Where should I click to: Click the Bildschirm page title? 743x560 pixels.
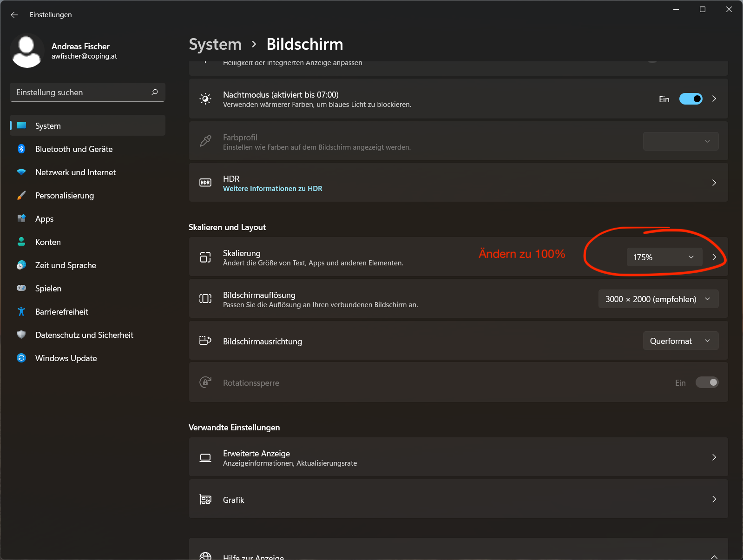[305, 44]
